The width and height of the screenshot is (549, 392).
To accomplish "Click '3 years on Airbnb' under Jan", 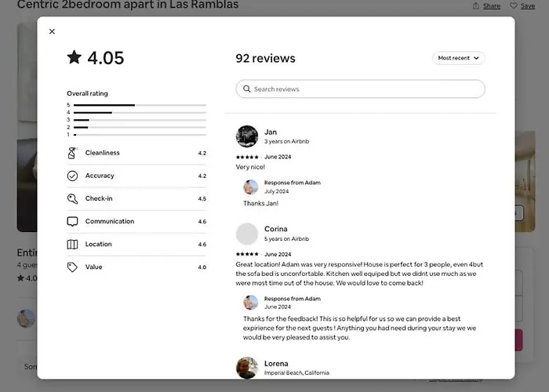I will [x=286, y=141].
